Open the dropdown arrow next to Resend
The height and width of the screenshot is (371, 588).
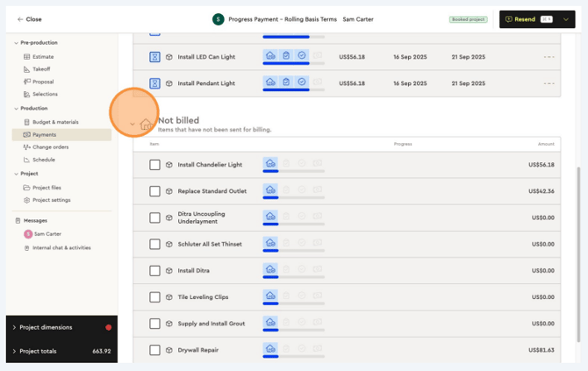[566, 19]
